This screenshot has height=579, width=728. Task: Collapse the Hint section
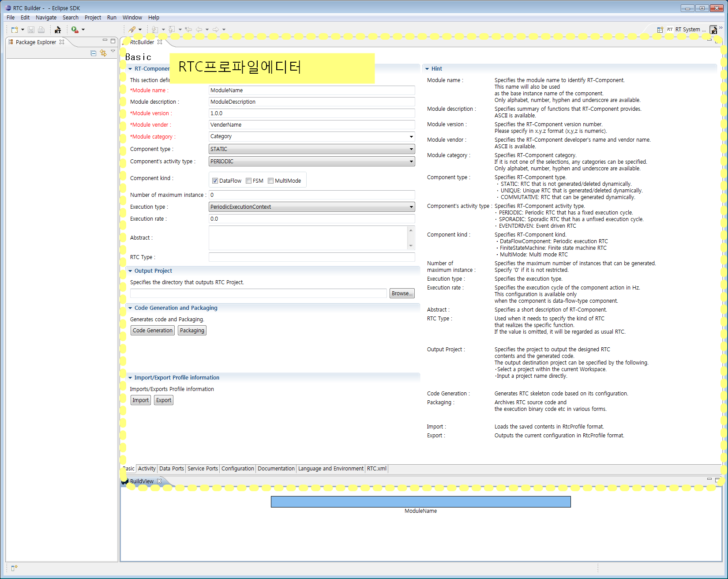(427, 69)
